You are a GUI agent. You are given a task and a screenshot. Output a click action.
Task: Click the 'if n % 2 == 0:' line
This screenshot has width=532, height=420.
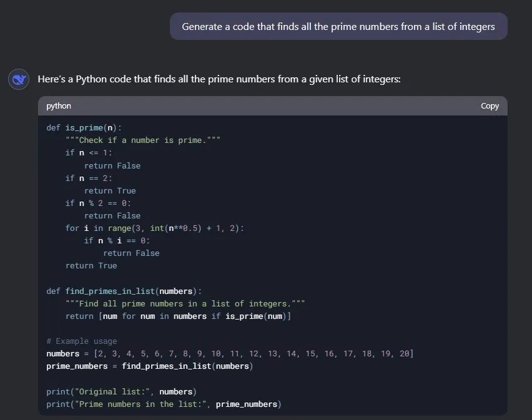click(98, 203)
